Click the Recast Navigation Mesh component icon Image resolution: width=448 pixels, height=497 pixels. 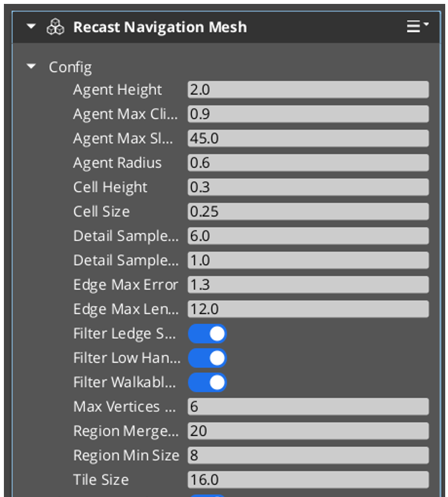[54, 26]
